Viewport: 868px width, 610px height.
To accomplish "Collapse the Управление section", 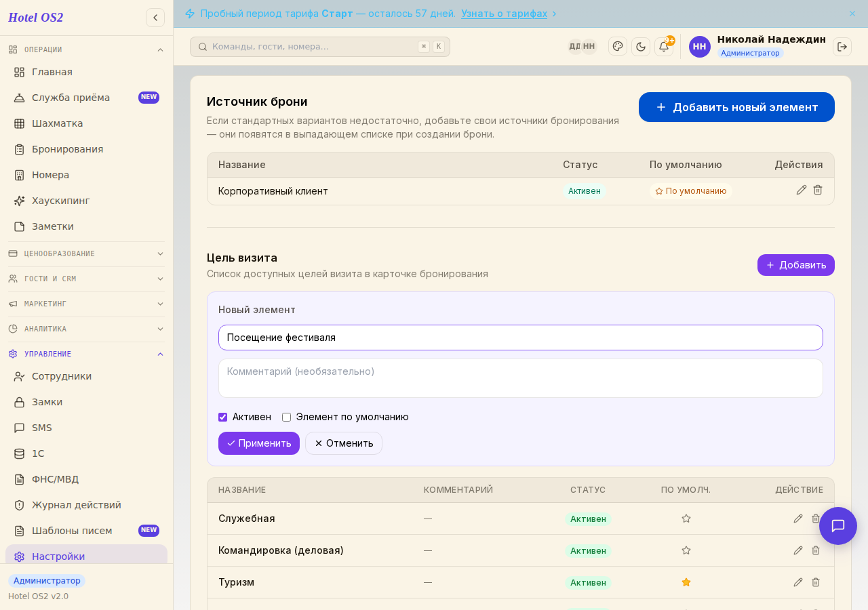I will (x=86, y=354).
